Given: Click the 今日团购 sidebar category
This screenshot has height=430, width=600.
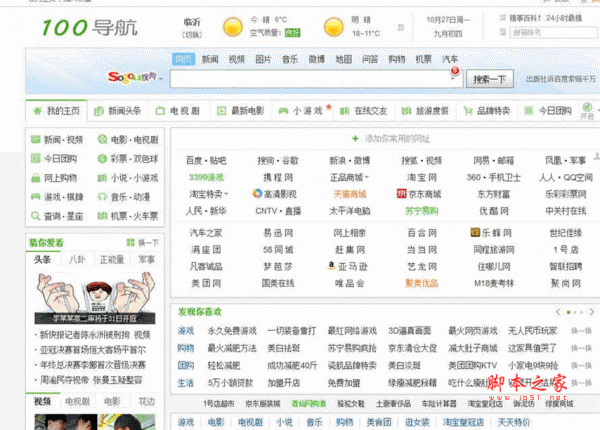Looking at the screenshot, I should 54,158.
